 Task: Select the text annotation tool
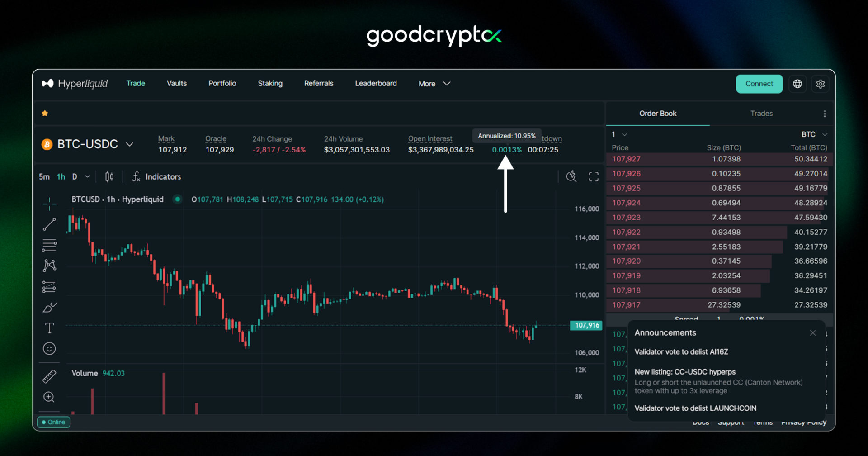pos(49,328)
